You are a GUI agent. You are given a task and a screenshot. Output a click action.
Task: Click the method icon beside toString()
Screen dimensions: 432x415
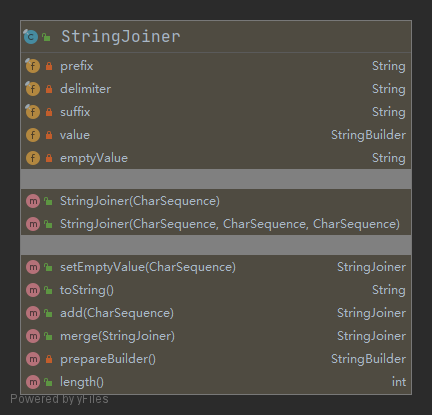pyautogui.click(x=33, y=290)
